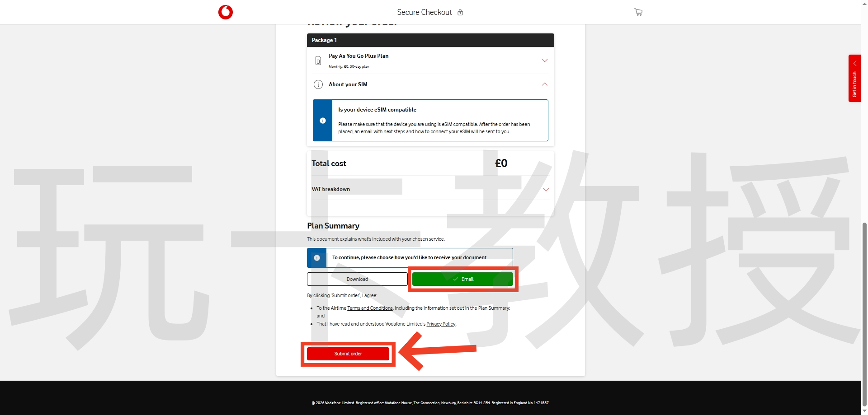Viewport: 868px width, 415px height.
Task: Click the eSIM compatible info icon
Action: tap(323, 121)
